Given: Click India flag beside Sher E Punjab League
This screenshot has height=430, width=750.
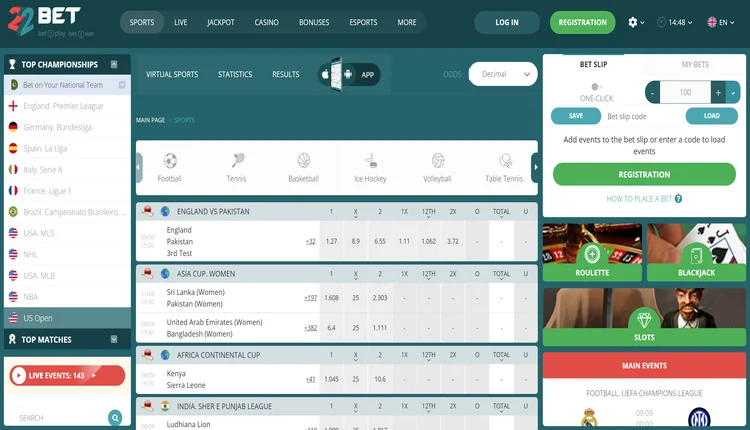Looking at the screenshot, I should (165, 406).
